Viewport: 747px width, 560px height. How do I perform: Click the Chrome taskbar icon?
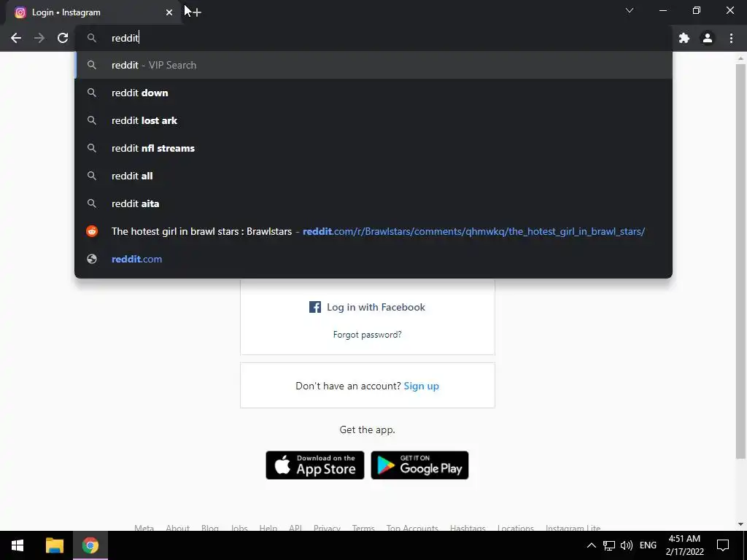(x=90, y=545)
